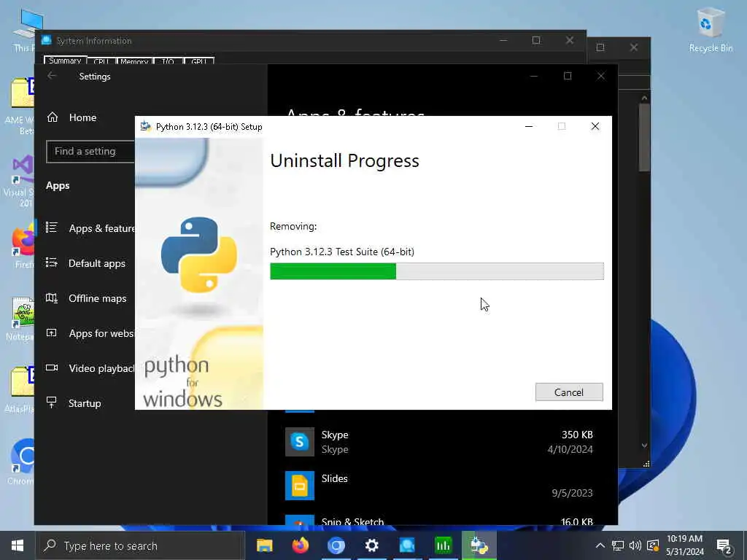The image size is (747, 560).
Task: Switch to Summary tab in System Information
Action: [65, 61]
